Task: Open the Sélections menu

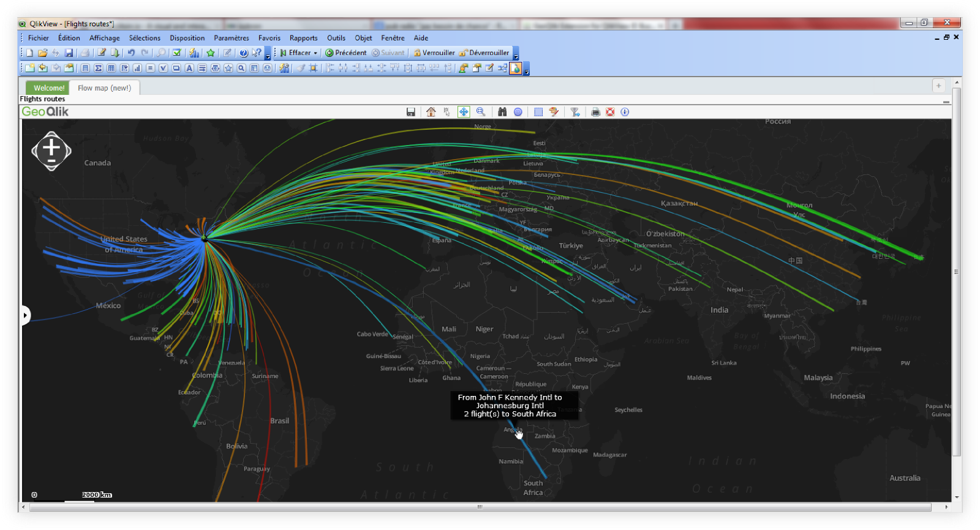Action: click(x=145, y=38)
